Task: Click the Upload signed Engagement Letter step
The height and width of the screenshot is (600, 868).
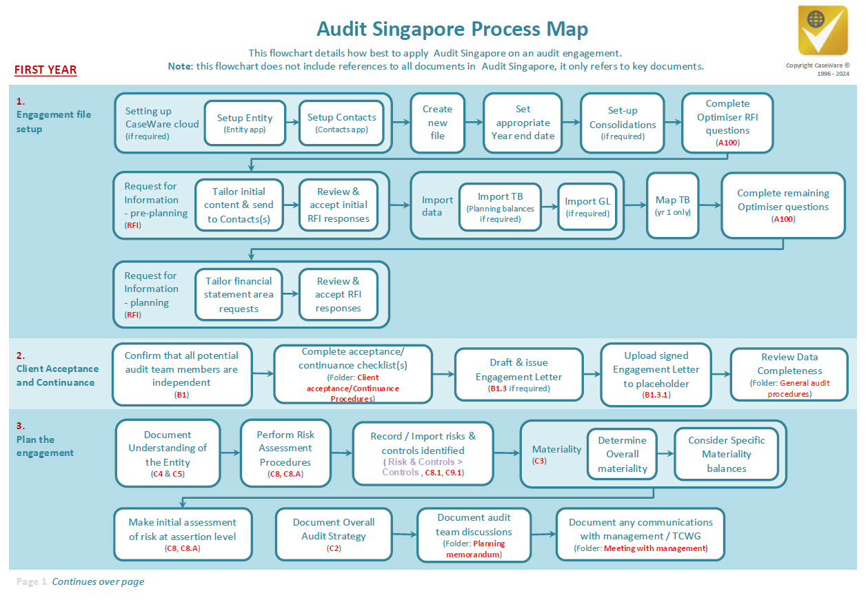Action: point(656,374)
